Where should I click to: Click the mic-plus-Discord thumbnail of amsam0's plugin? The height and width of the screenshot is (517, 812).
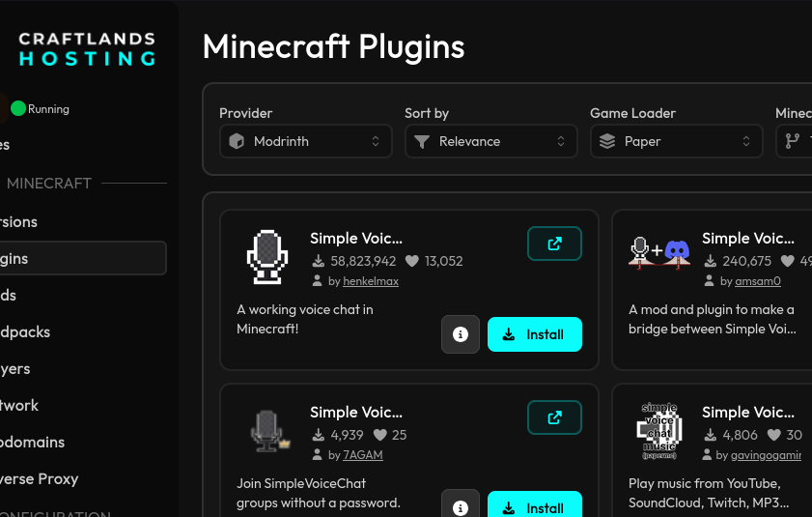tap(659, 253)
